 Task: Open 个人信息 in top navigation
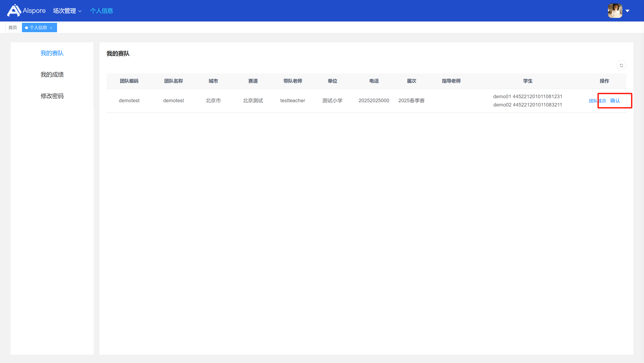tap(102, 11)
